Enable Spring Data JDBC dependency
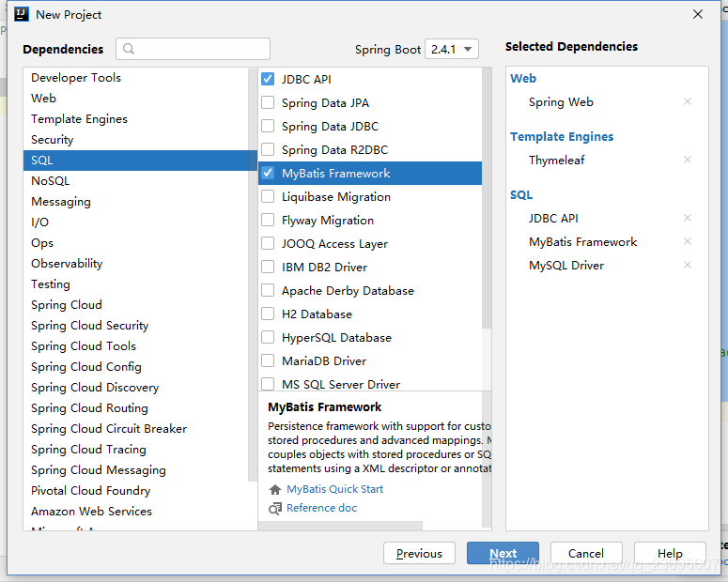 tap(268, 126)
